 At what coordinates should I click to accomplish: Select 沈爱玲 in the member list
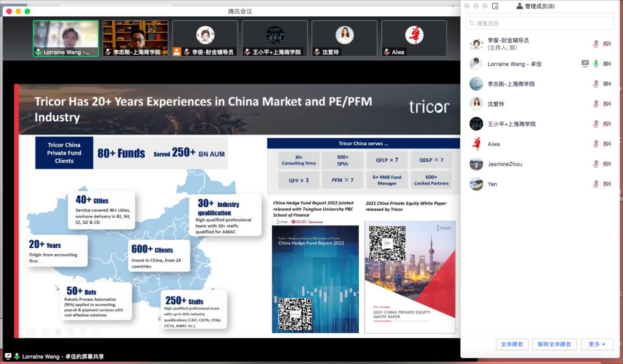click(496, 104)
